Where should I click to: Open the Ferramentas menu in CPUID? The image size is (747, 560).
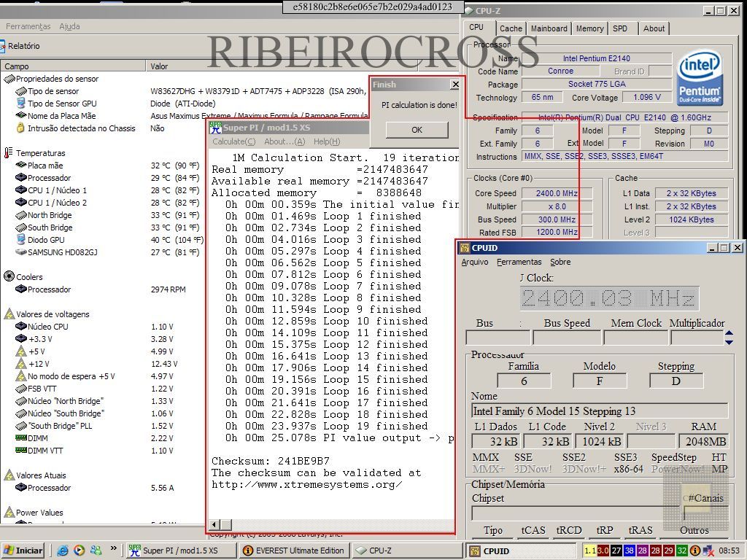(519, 262)
